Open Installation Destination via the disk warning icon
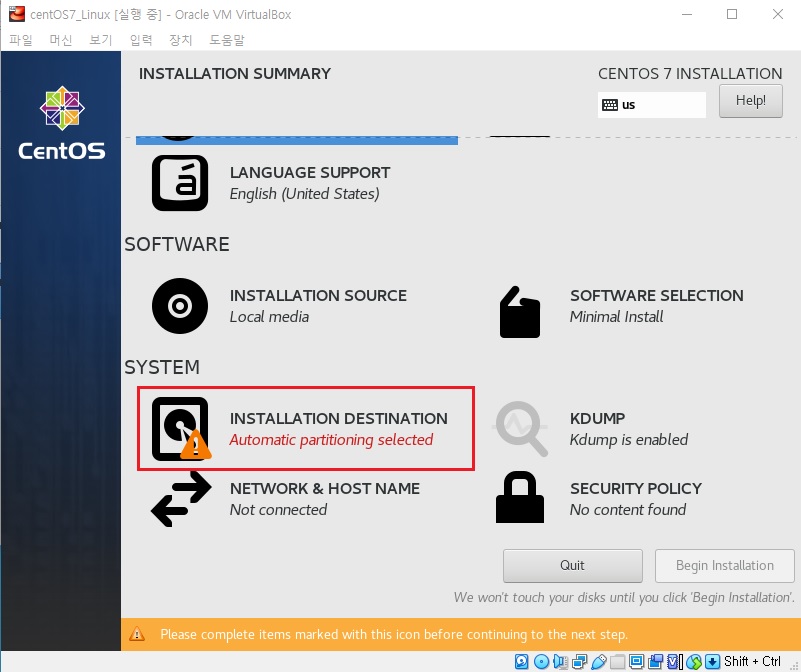This screenshot has height=672, width=801. click(181, 428)
